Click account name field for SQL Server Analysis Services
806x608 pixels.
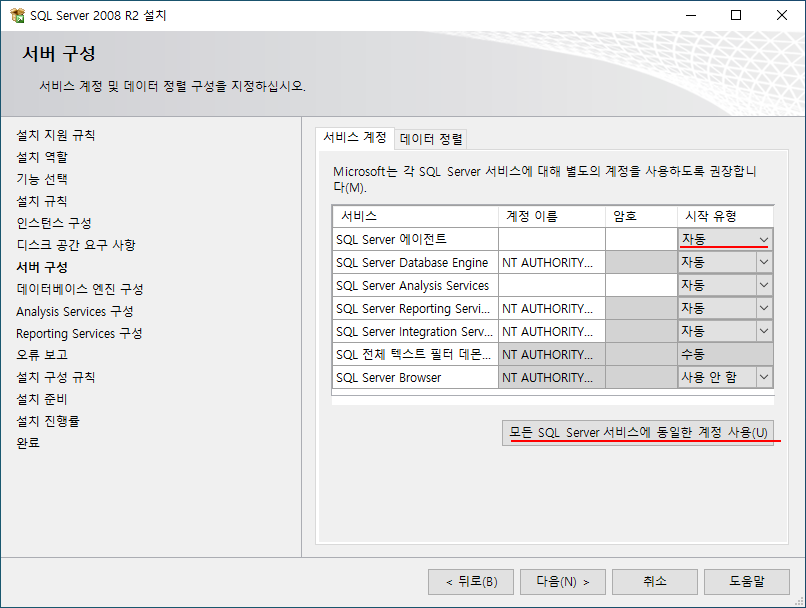(x=552, y=285)
